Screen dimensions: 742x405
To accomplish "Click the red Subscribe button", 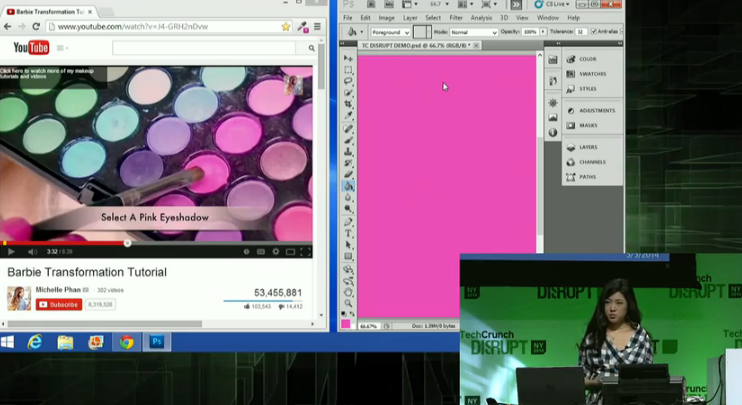I will coord(59,305).
